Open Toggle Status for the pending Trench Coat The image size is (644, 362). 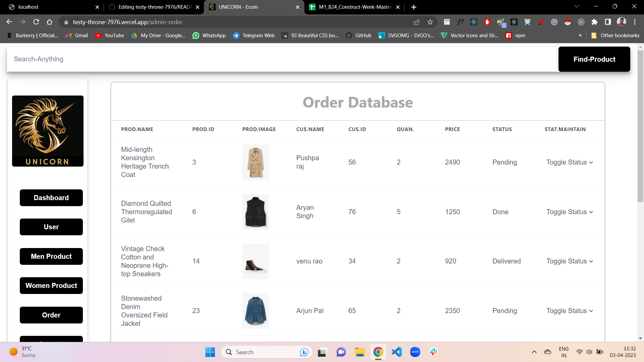pos(569,162)
